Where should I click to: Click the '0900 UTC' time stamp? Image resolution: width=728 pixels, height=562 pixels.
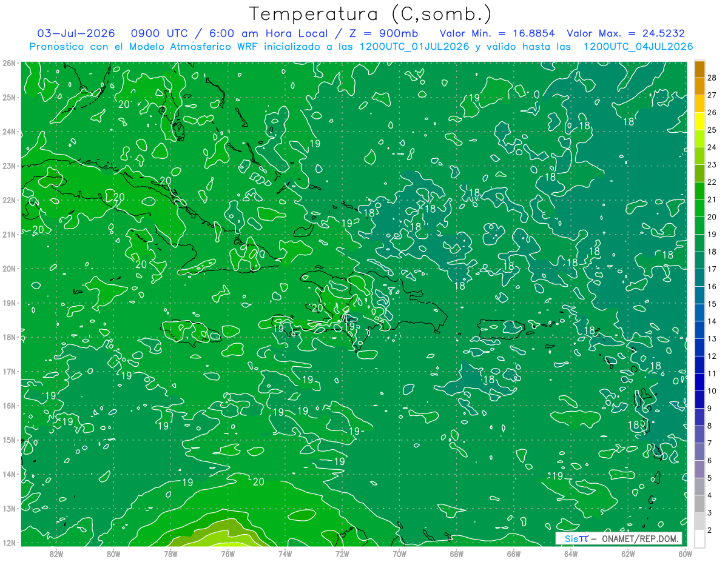[158, 33]
